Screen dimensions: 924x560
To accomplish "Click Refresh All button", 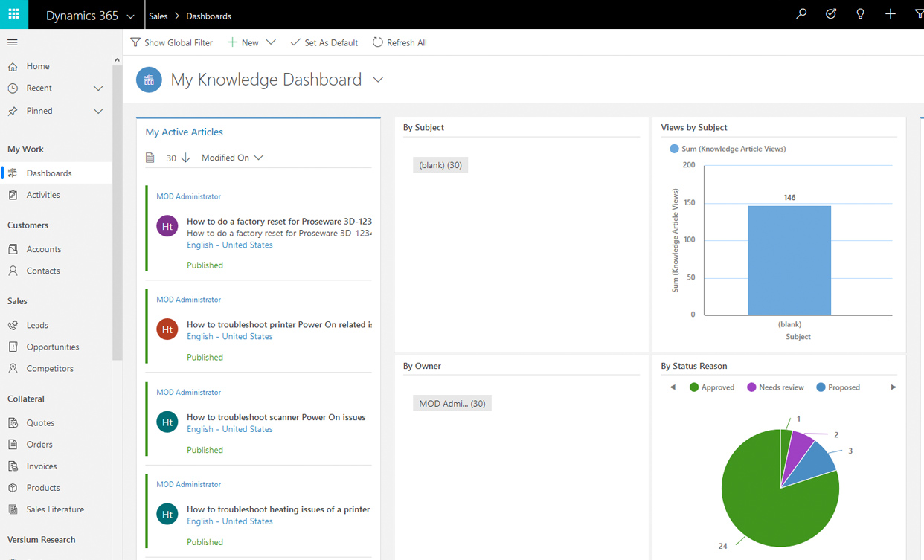I will click(400, 42).
